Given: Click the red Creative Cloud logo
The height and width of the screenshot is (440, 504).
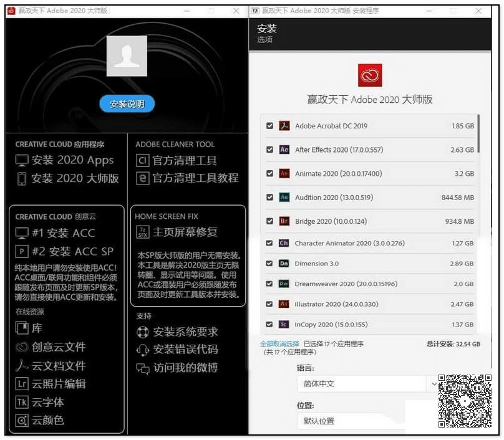Looking at the screenshot, I should 370,75.
